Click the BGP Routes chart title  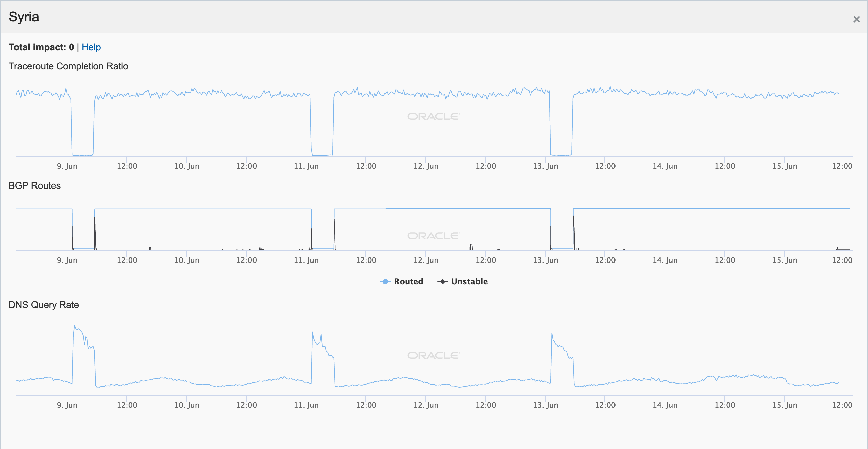pos(35,185)
